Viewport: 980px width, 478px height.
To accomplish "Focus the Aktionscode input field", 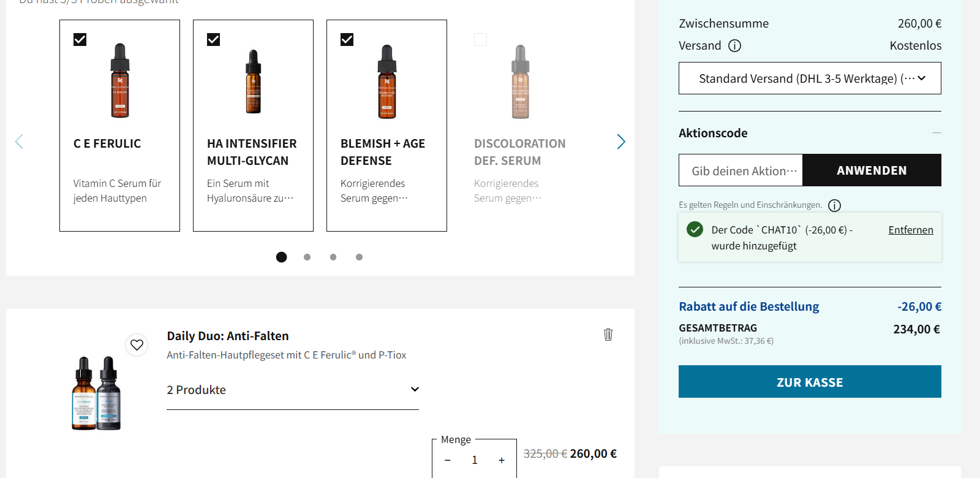I will point(741,170).
